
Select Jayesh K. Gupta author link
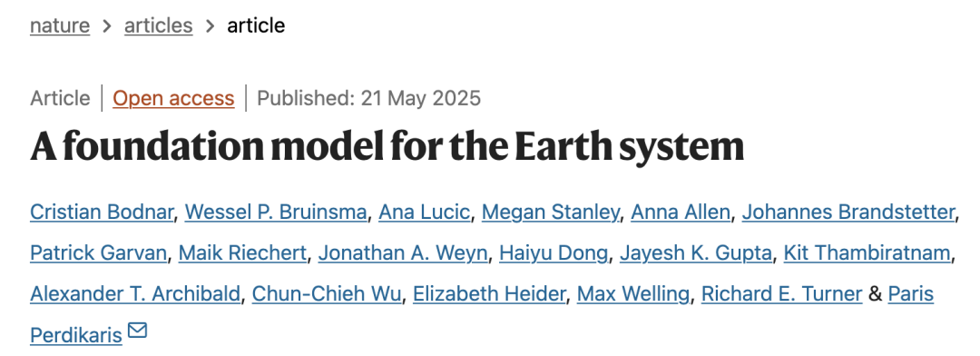click(696, 253)
